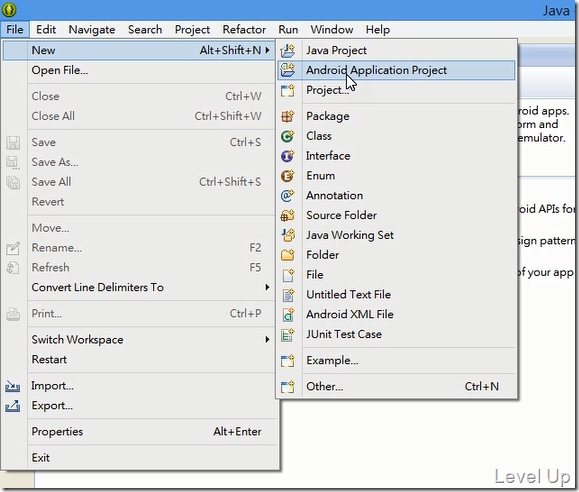Select Close All in the File menu
Screen dimensions: 579x492
pos(139,116)
